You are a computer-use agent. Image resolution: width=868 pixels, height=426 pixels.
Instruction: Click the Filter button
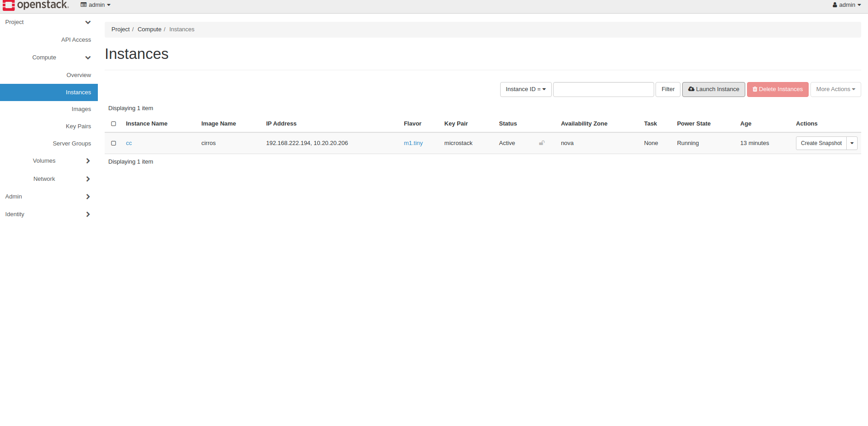[x=668, y=89]
